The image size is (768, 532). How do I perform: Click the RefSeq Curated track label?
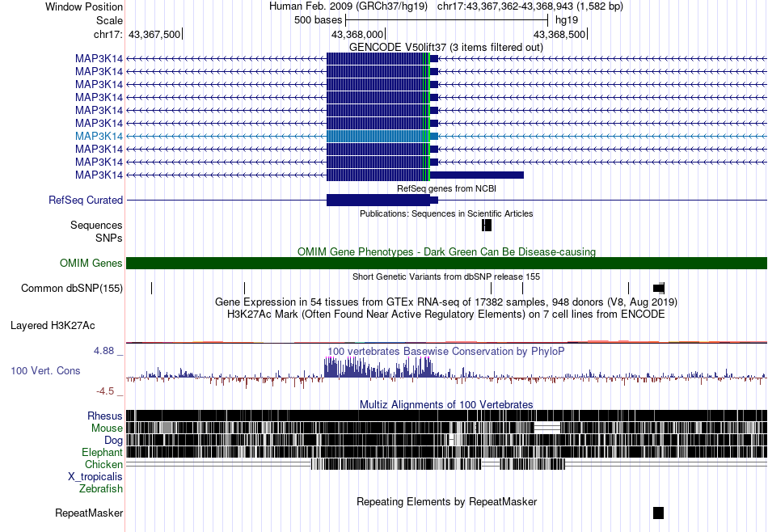coord(86,200)
